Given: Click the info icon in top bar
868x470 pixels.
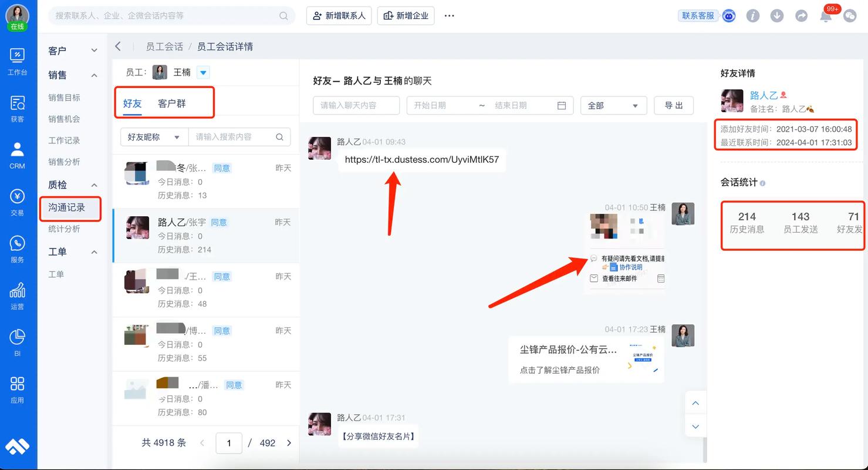Looking at the screenshot, I should (x=753, y=16).
